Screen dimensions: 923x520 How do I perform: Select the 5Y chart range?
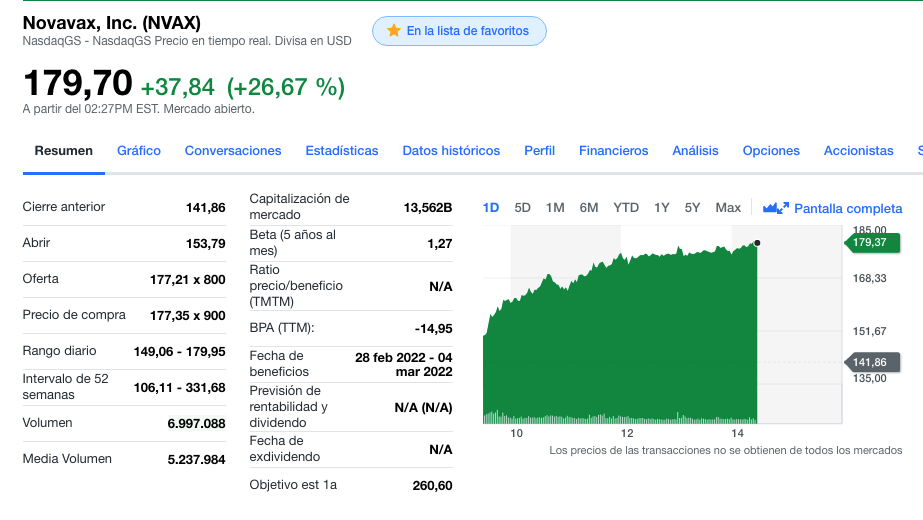click(692, 208)
